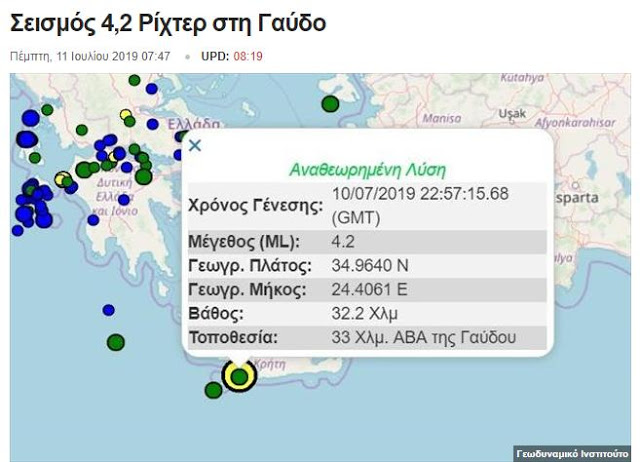Click the UPD: label
Screen dimensions: 640x462
point(215,56)
